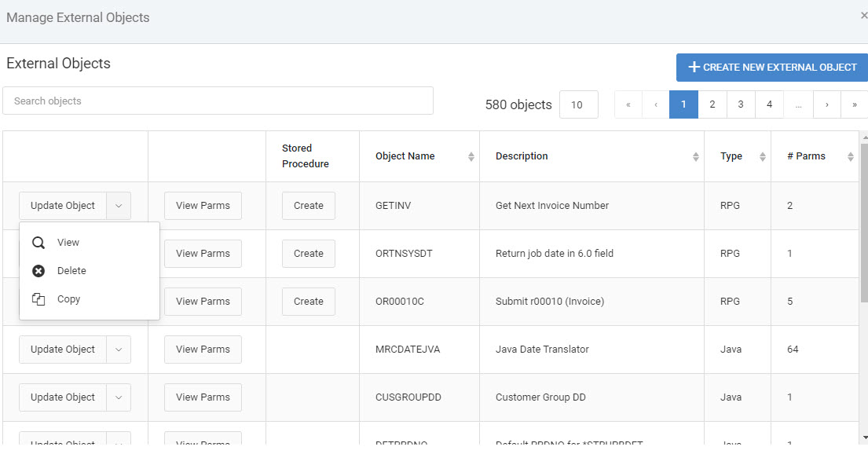
Task: Click Get Next Invoice Number description
Action: 552,206
